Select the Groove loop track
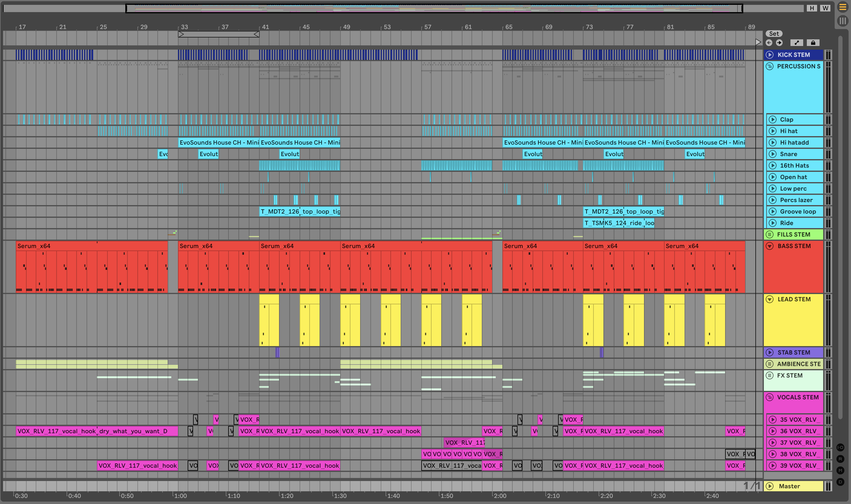 (797, 211)
